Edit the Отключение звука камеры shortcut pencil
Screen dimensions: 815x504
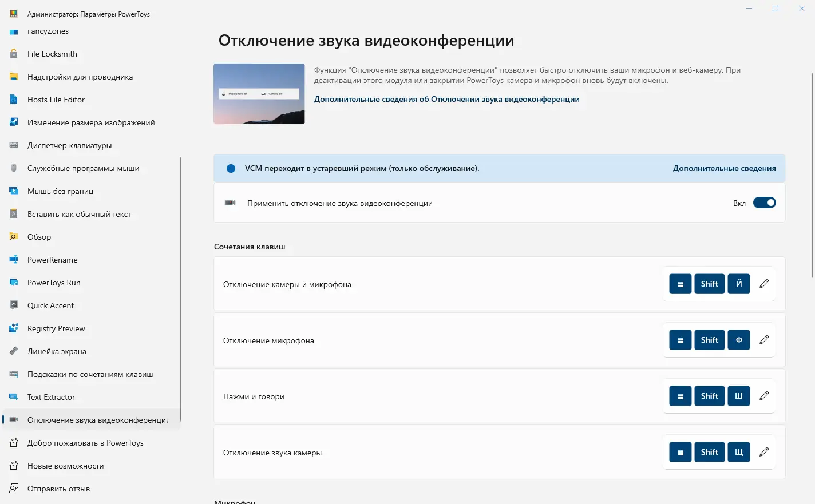[x=764, y=452]
